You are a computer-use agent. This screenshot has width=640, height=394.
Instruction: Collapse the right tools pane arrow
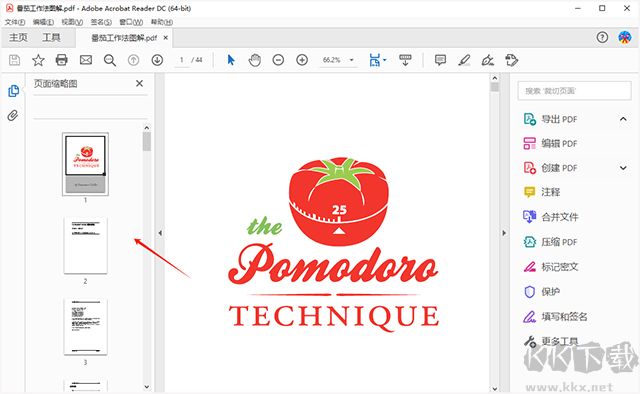[x=504, y=233]
